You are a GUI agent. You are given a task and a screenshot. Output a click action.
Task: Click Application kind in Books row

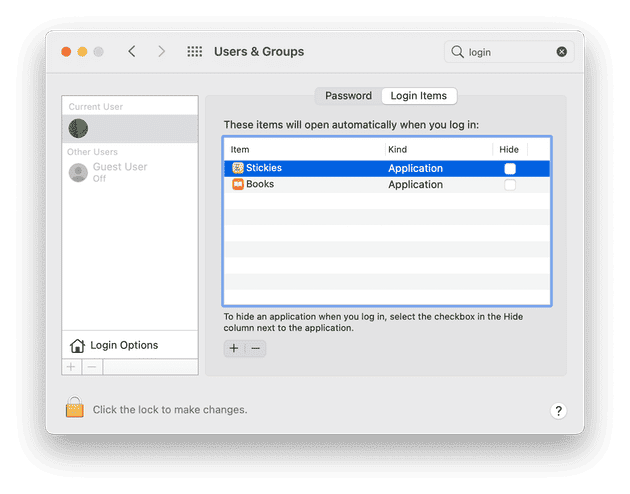tap(415, 185)
